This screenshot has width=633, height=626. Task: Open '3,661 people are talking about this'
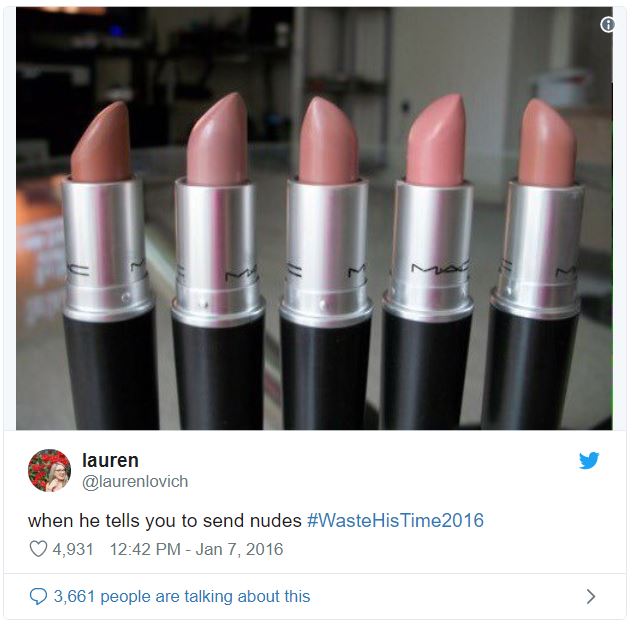pyautogui.click(x=182, y=596)
